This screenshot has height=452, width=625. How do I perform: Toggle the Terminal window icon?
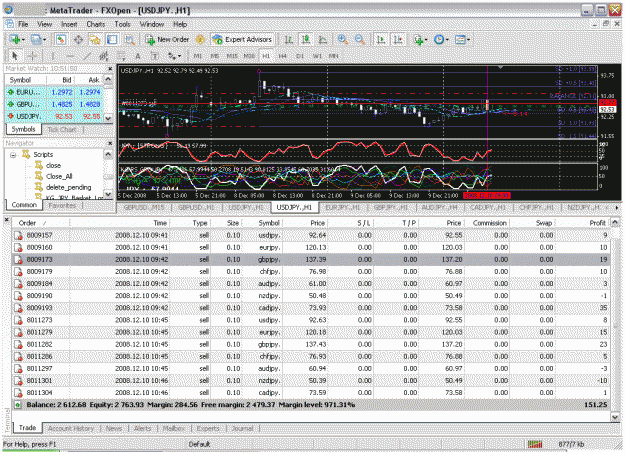[112, 39]
